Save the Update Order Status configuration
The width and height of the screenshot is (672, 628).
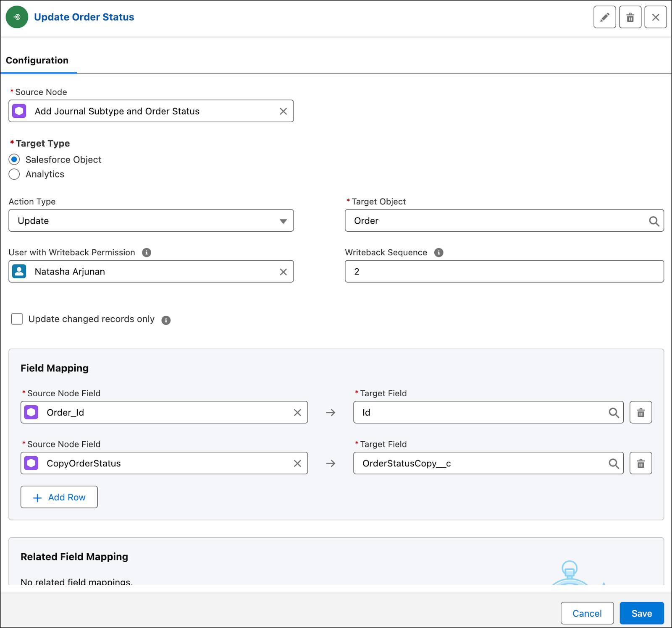click(x=641, y=613)
